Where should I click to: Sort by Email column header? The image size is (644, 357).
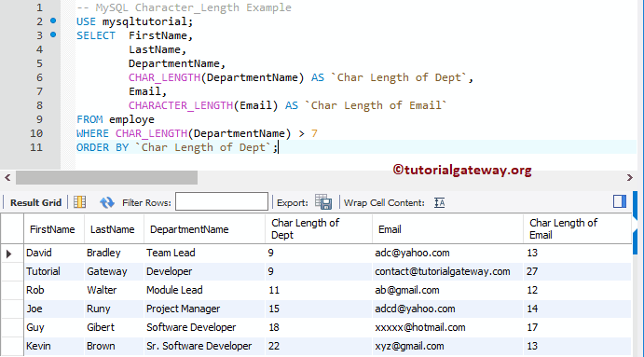coord(447,228)
